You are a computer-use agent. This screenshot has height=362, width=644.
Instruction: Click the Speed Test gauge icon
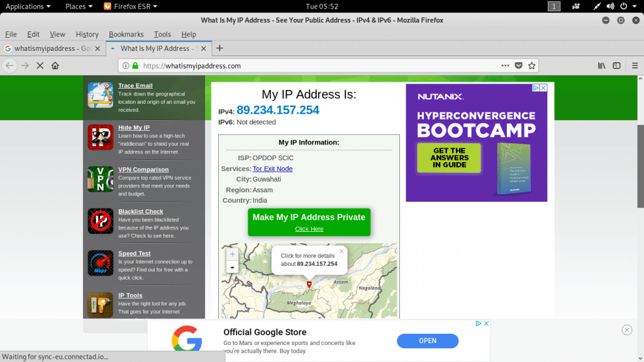coord(100,263)
